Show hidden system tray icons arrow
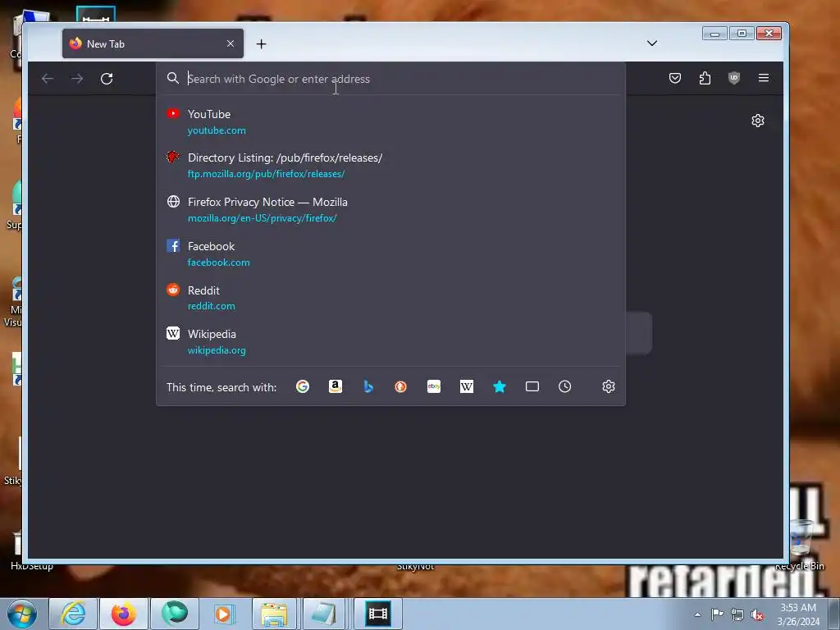Viewport: 840px width, 630px height. [697, 614]
